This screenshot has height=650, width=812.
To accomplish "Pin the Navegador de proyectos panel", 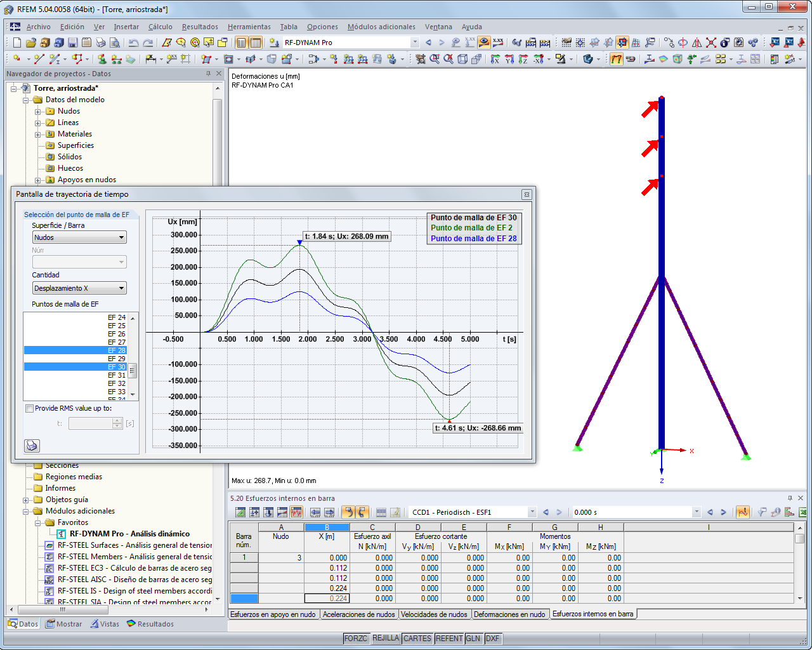I will tap(208, 74).
